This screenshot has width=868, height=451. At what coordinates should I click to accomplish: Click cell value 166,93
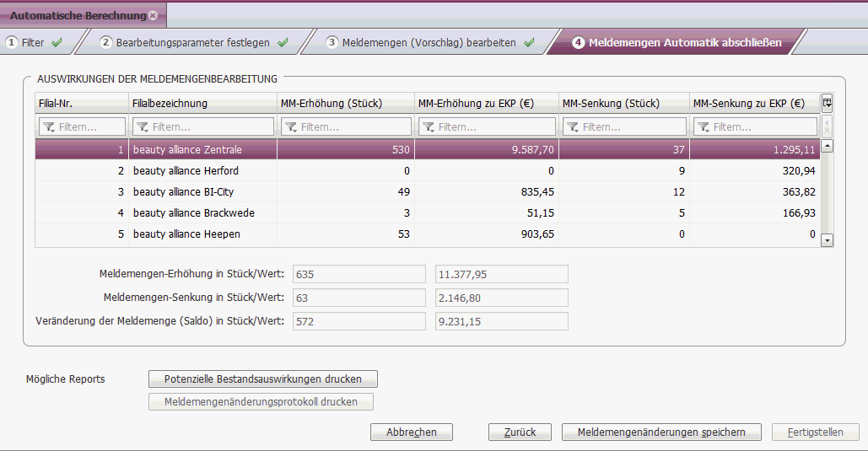pos(799,212)
